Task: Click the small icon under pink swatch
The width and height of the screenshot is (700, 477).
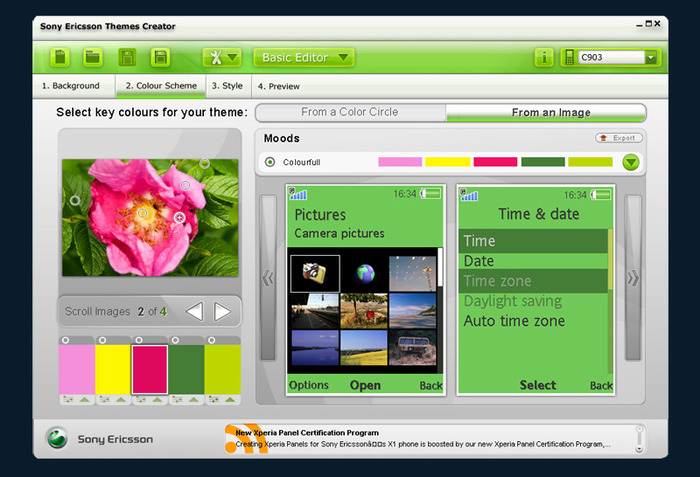Action: [68, 400]
